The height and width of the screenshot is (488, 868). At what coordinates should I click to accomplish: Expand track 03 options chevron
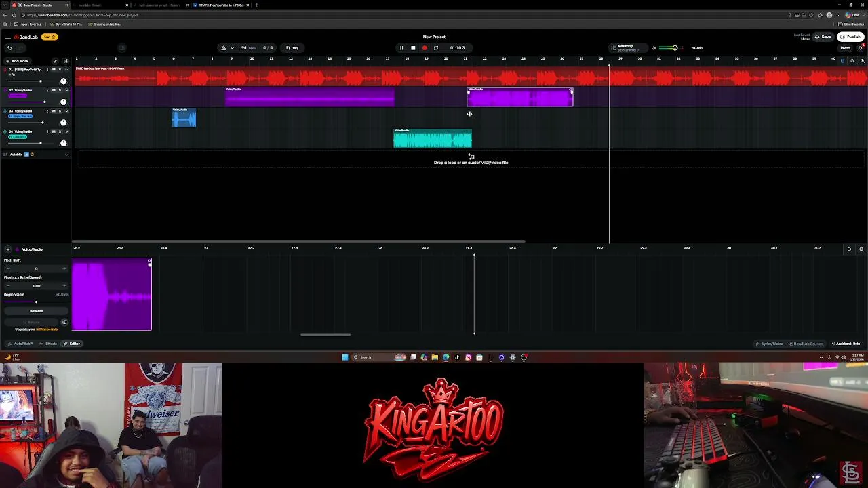[x=66, y=111]
